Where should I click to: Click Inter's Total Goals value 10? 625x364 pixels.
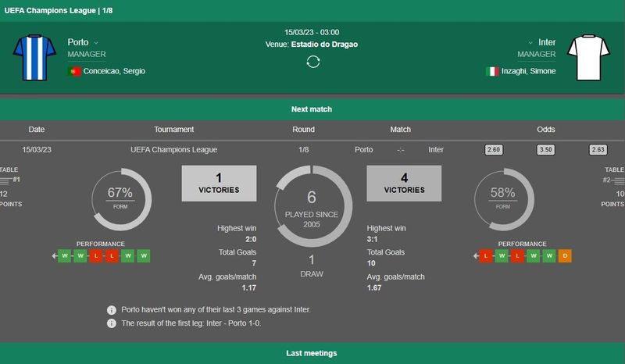coord(371,263)
